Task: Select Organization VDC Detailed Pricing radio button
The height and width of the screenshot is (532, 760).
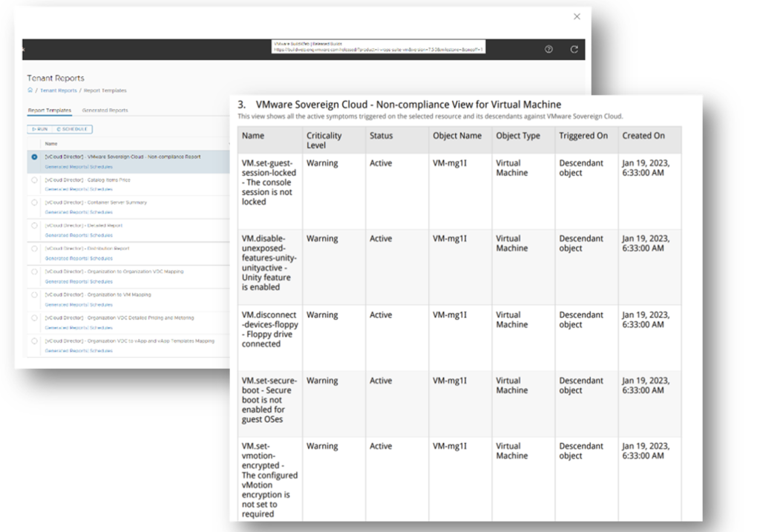Action: (34, 318)
